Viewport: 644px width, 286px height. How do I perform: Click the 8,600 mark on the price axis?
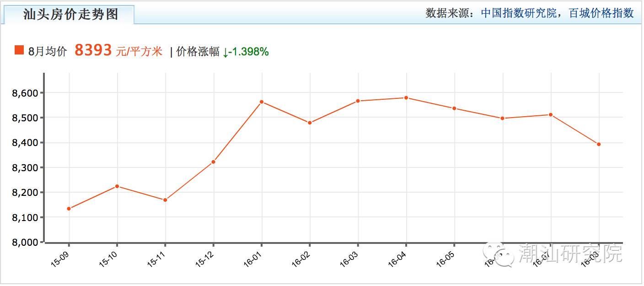pyautogui.click(x=25, y=93)
